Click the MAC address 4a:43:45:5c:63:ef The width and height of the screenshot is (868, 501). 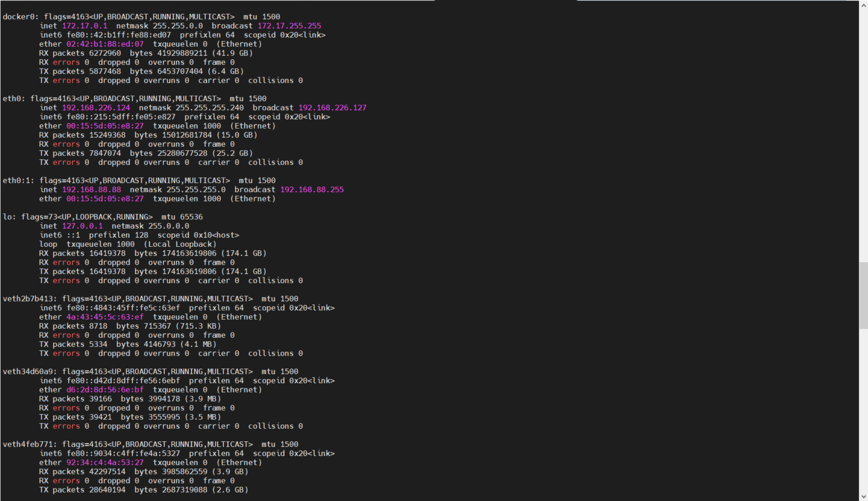pos(105,317)
